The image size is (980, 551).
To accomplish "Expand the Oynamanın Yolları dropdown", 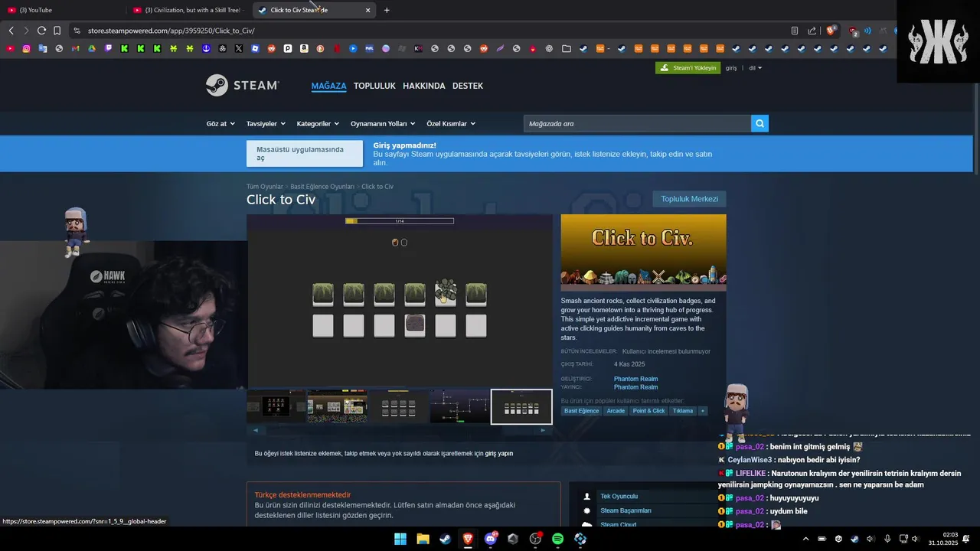I will point(383,123).
